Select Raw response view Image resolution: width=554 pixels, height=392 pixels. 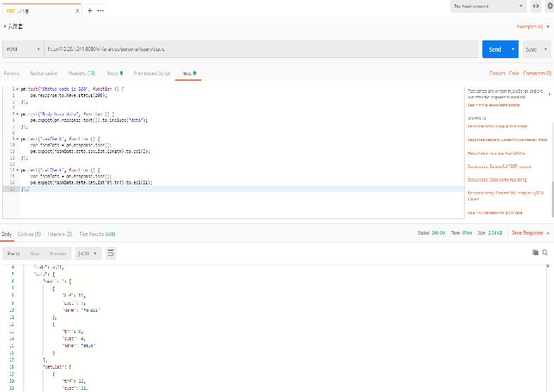pos(35,254)
